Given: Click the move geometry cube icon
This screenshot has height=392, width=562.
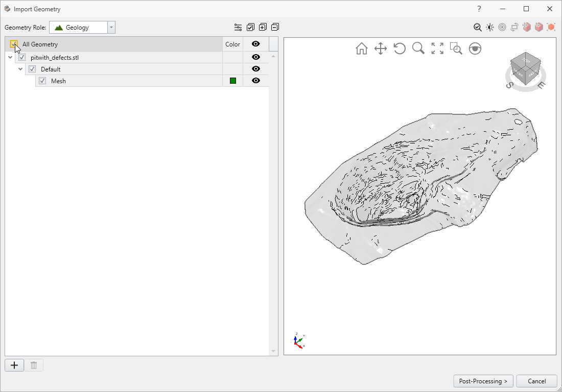Looking at the screenshot, I should 527,28.
